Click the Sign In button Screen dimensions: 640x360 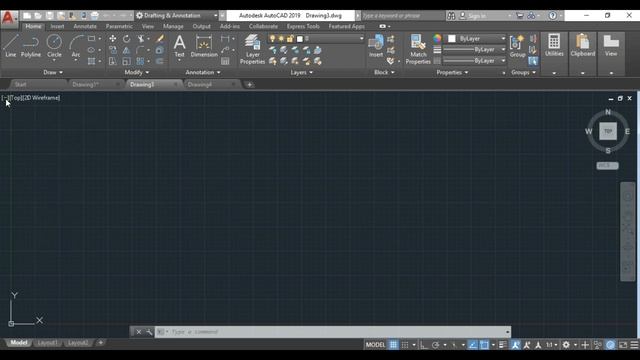477,16
